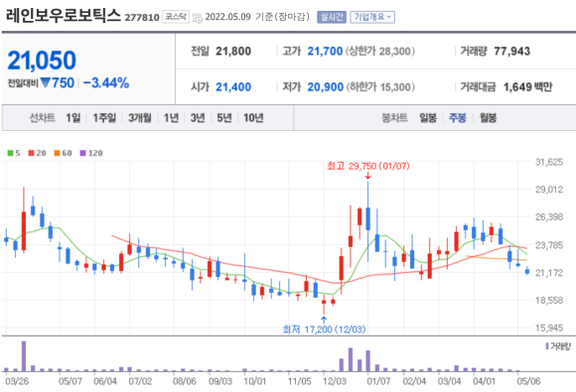Click the 07/02 date axis label
The image size is (576, 392).
[140, 381]
